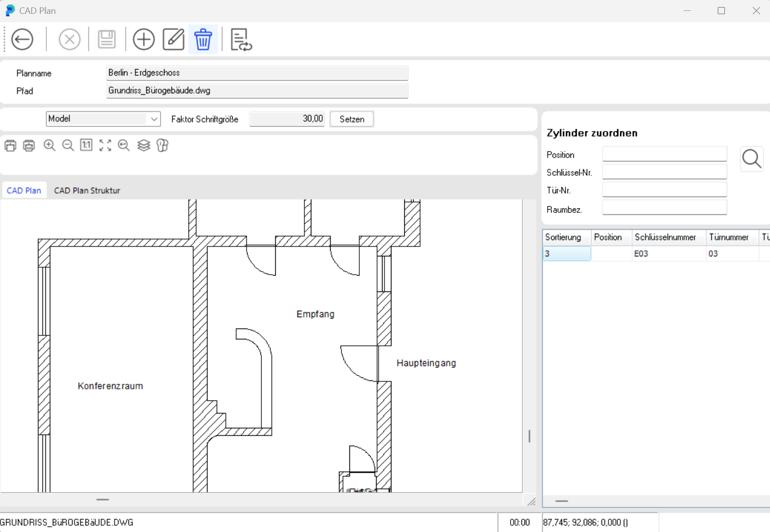Click the print plan icon
Viewport: 770px width, 532px height.
pyautogui.click(x=10, y=145)
